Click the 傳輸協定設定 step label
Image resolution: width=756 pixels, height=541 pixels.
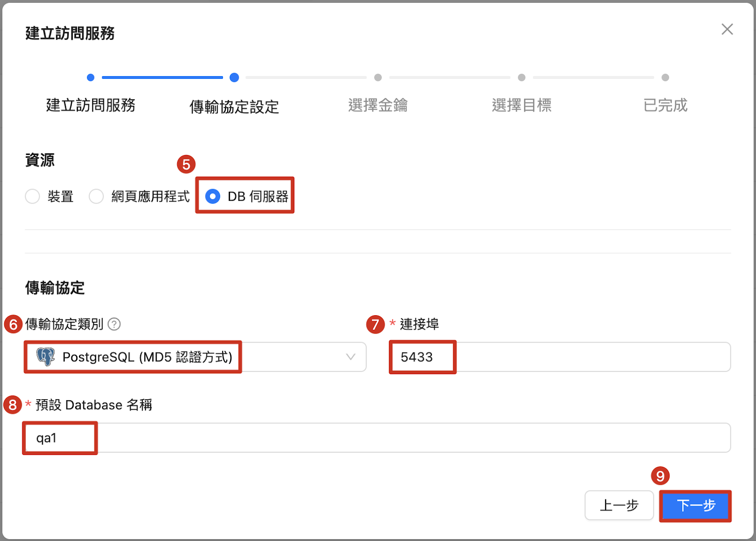pyautogui.click(x=234, y=107)
